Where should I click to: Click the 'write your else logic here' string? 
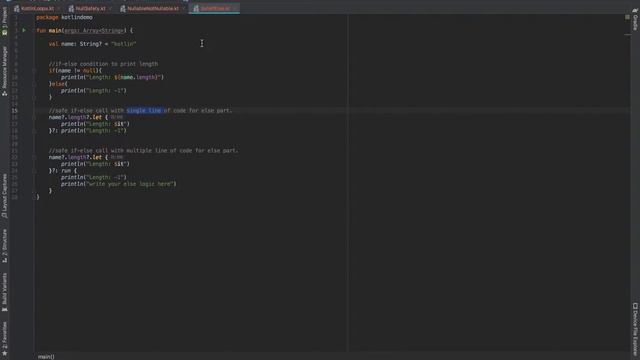(x=131, y=184)
